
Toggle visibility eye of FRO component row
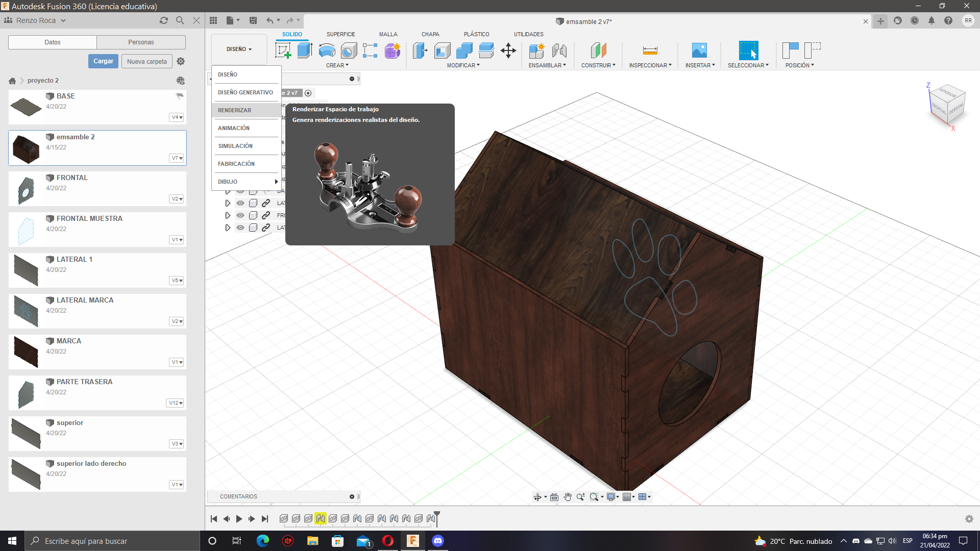click(240, 215)
